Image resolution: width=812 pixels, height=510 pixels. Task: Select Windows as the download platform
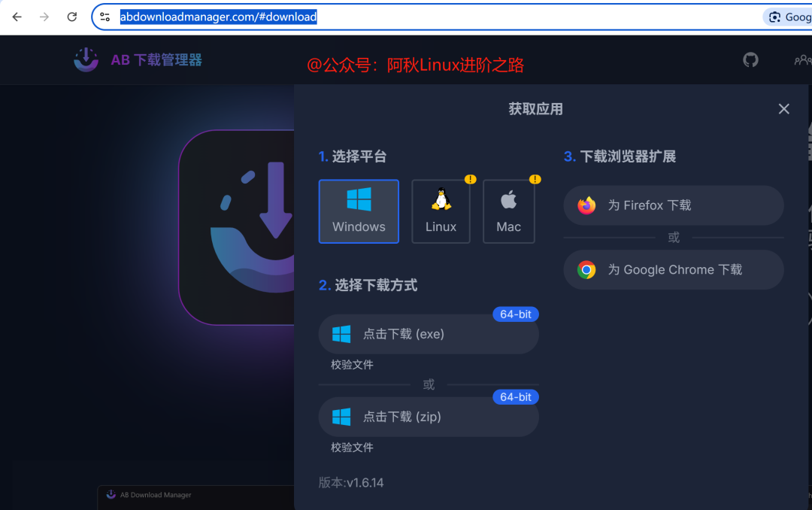click(359, 211)
